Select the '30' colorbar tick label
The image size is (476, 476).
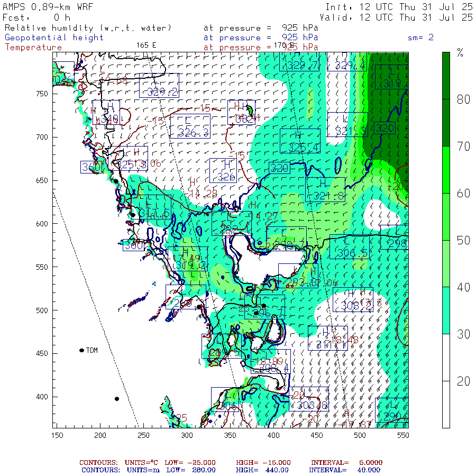click(x=463, y=334)
